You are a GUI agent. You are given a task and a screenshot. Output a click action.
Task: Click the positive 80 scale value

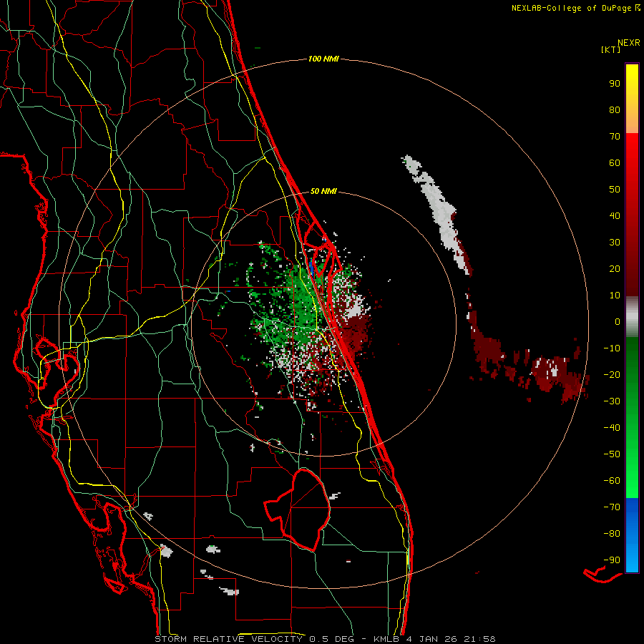tap(615, 109)
